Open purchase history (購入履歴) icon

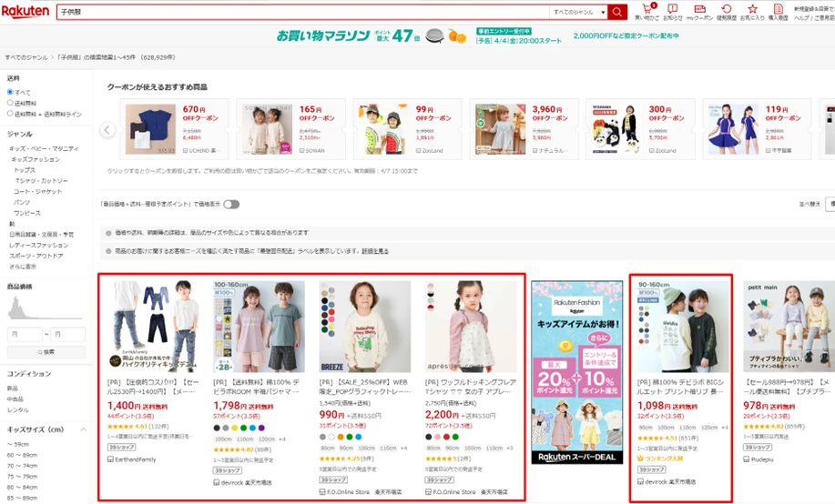pos(778,11)
